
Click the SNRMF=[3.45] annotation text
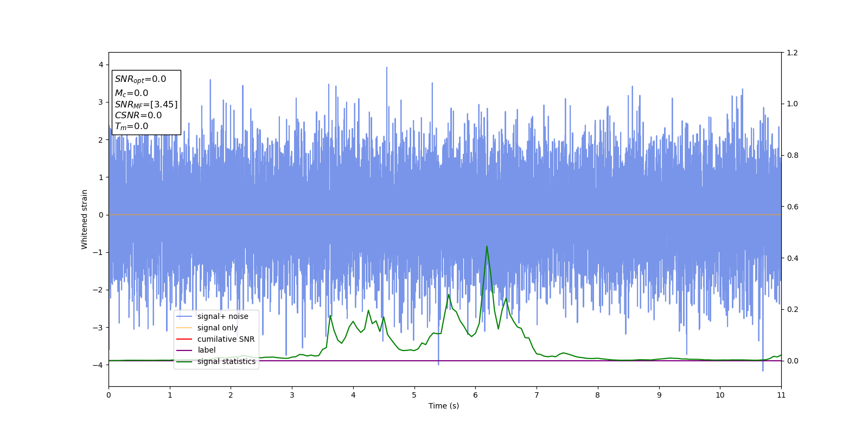146,105
